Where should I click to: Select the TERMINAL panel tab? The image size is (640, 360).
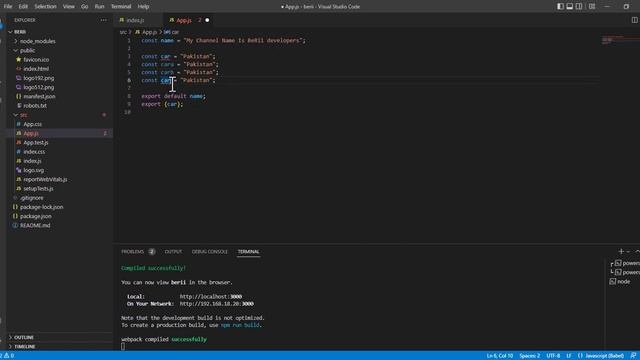248,251
